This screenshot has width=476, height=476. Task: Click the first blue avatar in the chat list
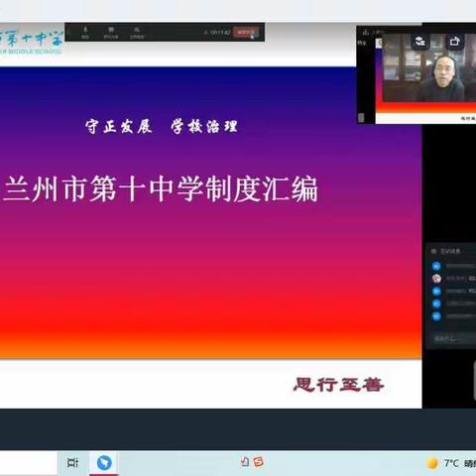(436, 266)
